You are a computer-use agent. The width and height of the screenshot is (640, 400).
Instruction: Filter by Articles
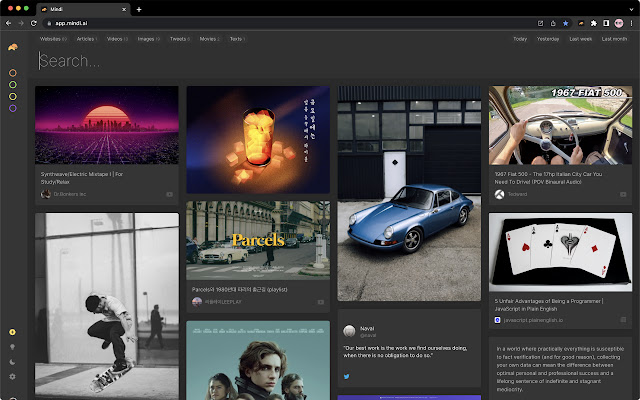tap(87, 39)
